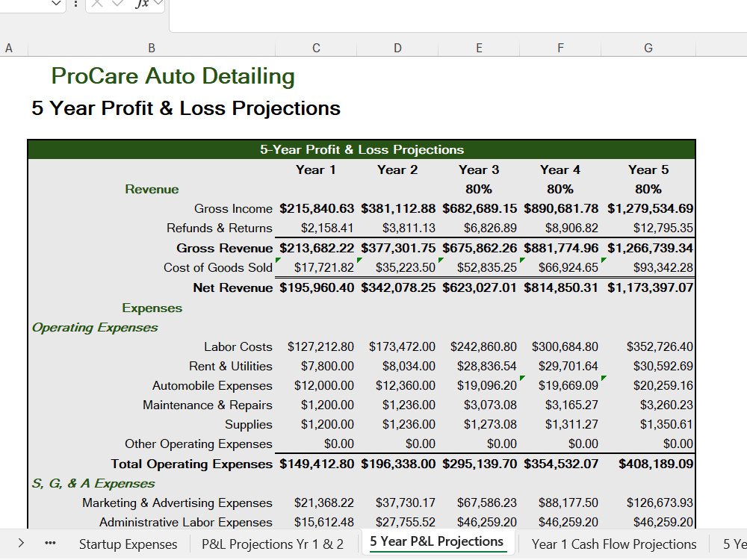Select column D header
The height and width of the screenshot is (560, 747).
tap(397, 48)
